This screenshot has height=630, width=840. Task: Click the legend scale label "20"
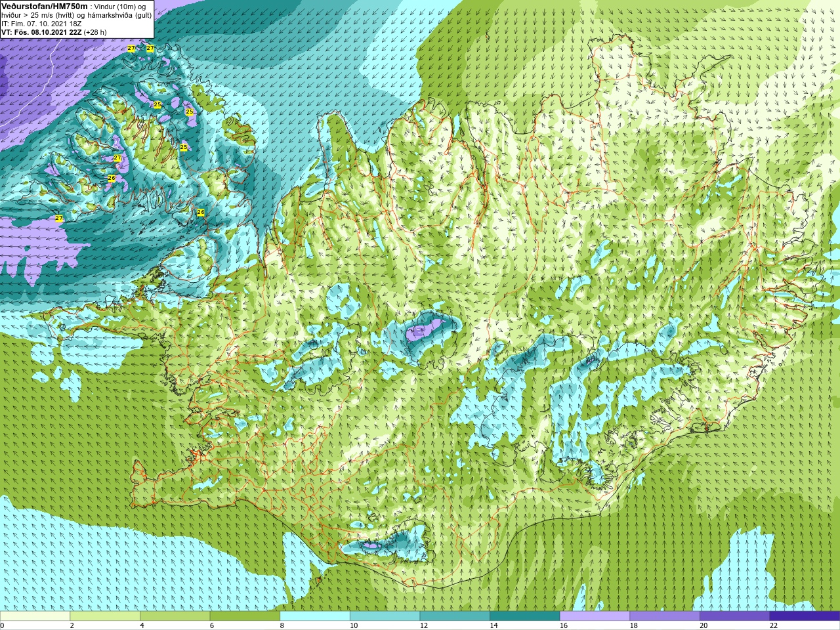pyautogui.click(x=704, y=625)
